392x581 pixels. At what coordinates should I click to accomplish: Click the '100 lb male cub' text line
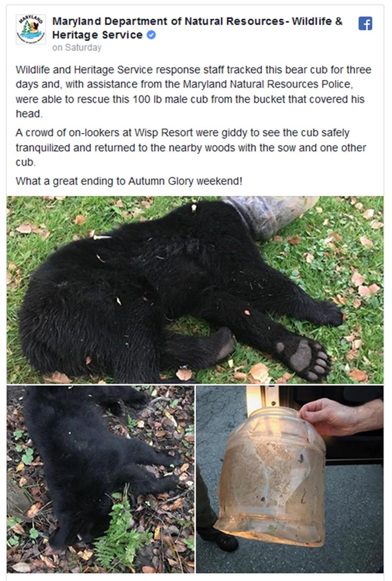point(190,99)
